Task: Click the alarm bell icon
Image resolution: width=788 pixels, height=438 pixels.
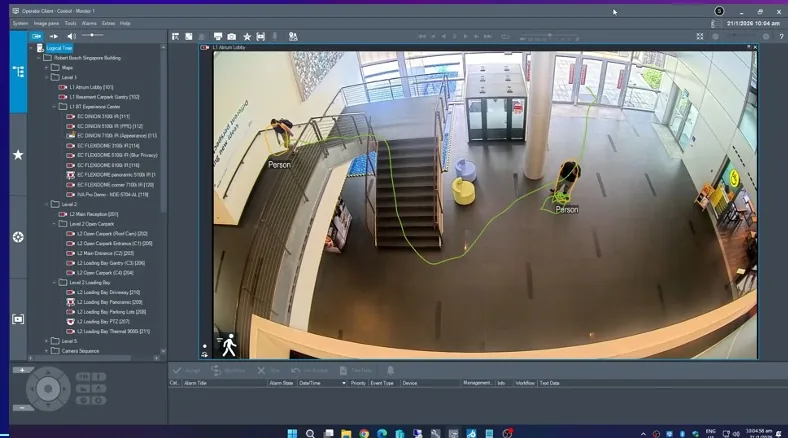Action: tap(390, 371)
